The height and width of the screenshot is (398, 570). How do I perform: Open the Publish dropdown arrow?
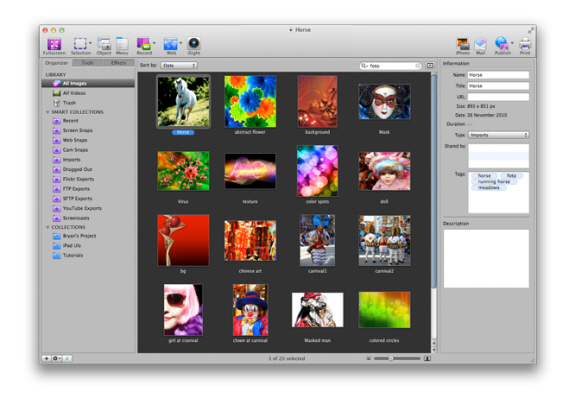(x=512, y=43)
